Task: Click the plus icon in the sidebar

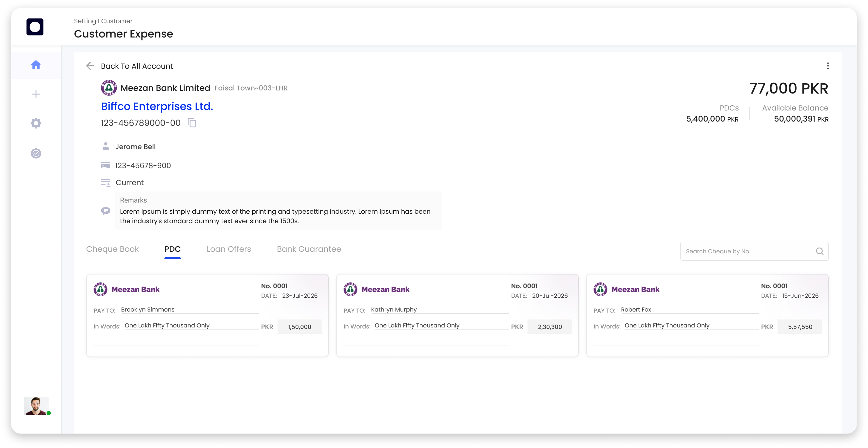Action: 36,94
